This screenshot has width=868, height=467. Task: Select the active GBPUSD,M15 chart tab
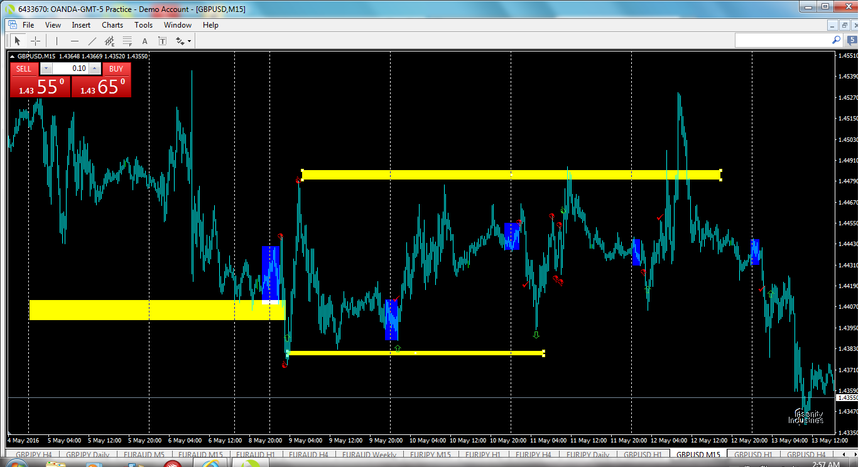point(698,455)
